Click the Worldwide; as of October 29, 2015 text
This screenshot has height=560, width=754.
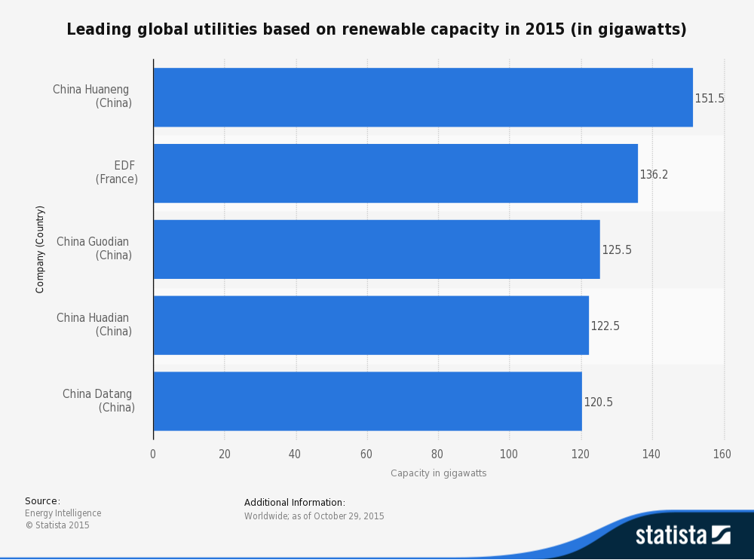[314, 516]
